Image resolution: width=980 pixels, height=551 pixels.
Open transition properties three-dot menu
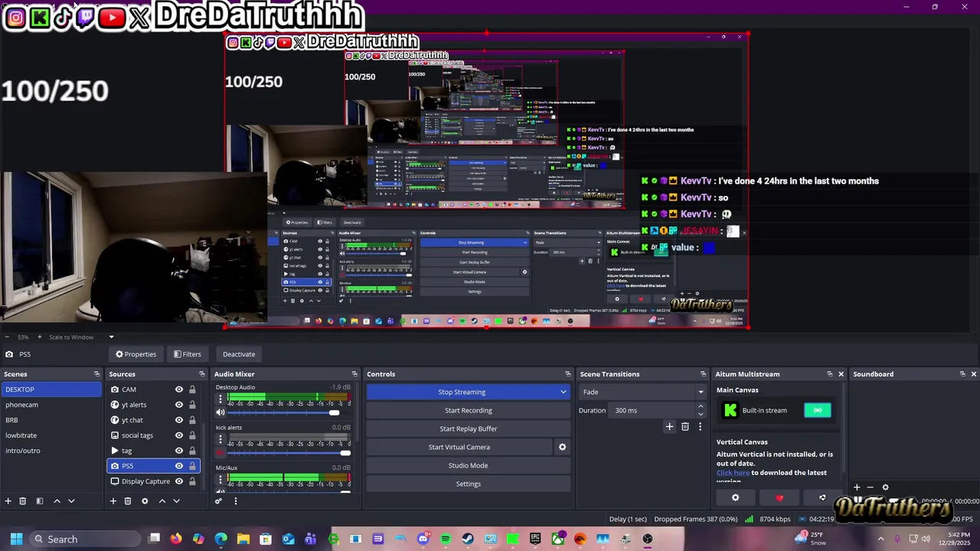click(700, 427)
